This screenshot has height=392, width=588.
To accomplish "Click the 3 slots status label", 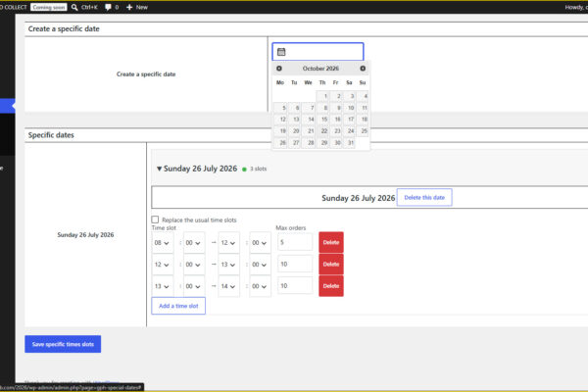I will (259, 169).
